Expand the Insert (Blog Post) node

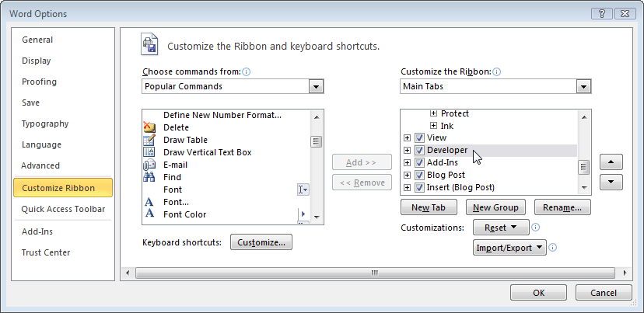407,187
